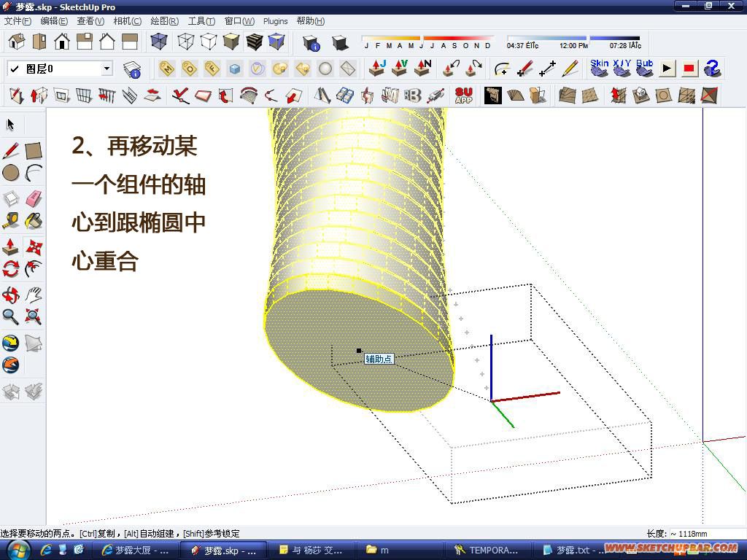Open the TEMPORA... taskbar item
Screen dimensions: 747x560
pos(487,551)
